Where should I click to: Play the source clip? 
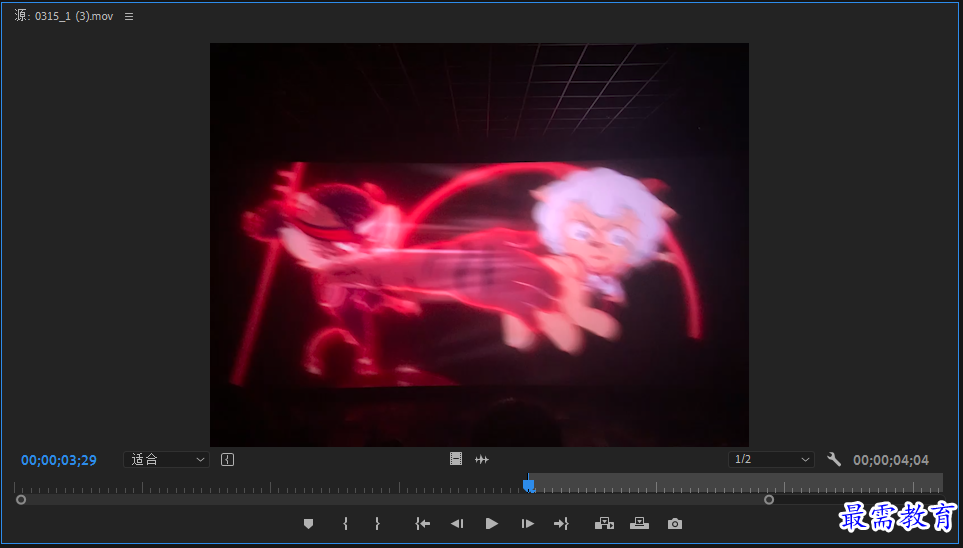pos(491,523)
